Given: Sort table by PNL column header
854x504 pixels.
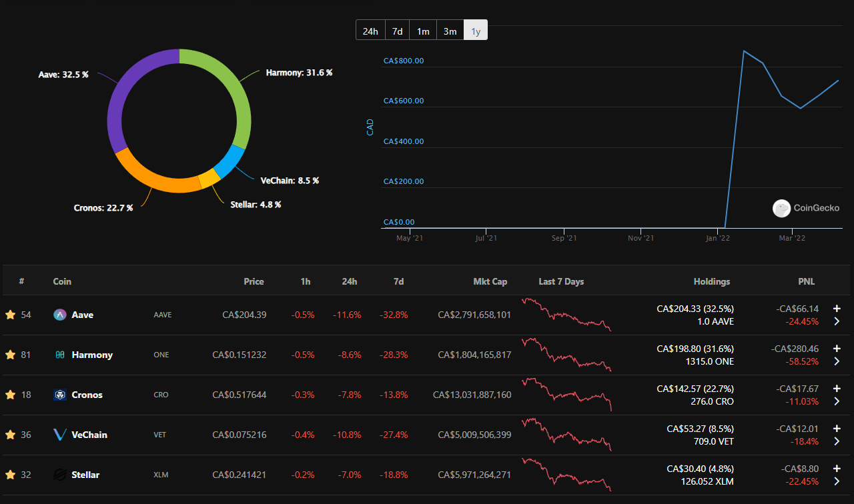Looking at the screenshot, I should point(805,281).
